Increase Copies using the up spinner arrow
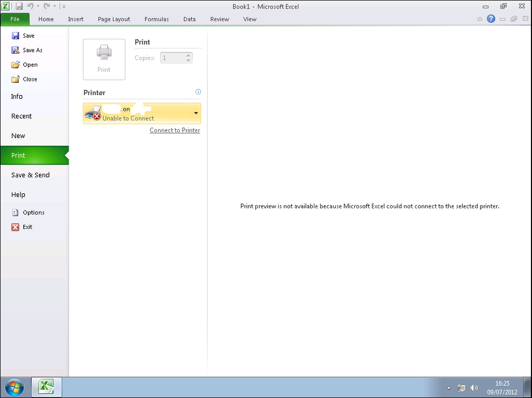Viewport: 532px width, 398px height. click(x=188, y=55)
